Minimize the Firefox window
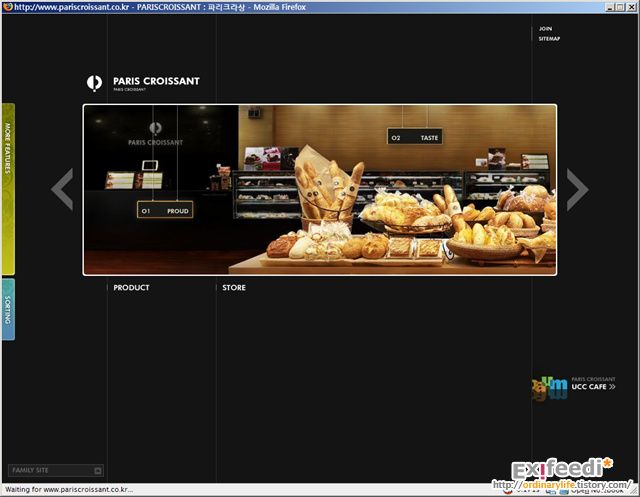 click(x=610, y=7)
